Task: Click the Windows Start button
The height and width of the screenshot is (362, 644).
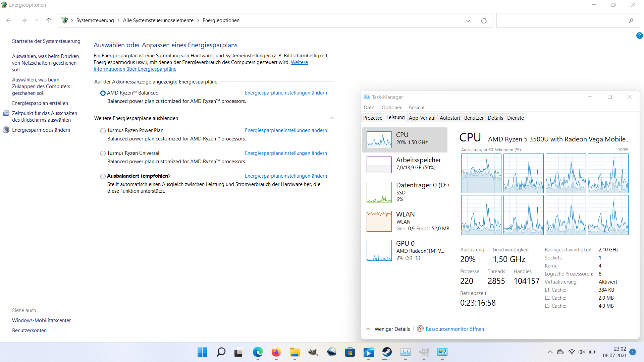Action: pyautogui.click(x=202, y=352)
